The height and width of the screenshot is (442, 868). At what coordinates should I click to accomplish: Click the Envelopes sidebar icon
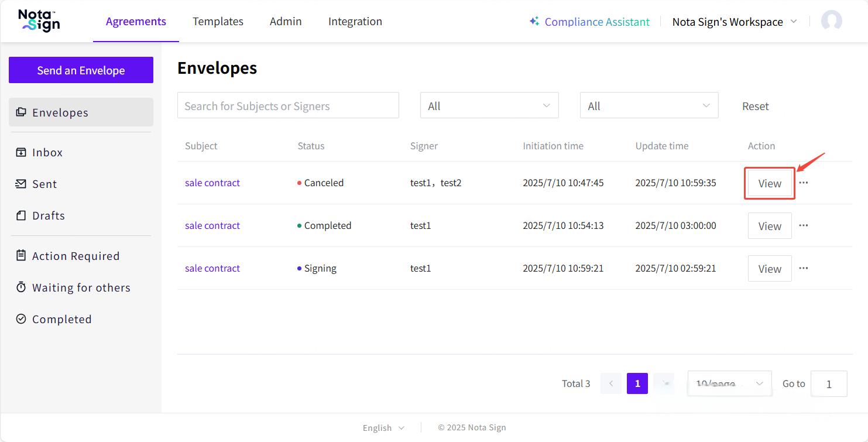coord(21,112)
